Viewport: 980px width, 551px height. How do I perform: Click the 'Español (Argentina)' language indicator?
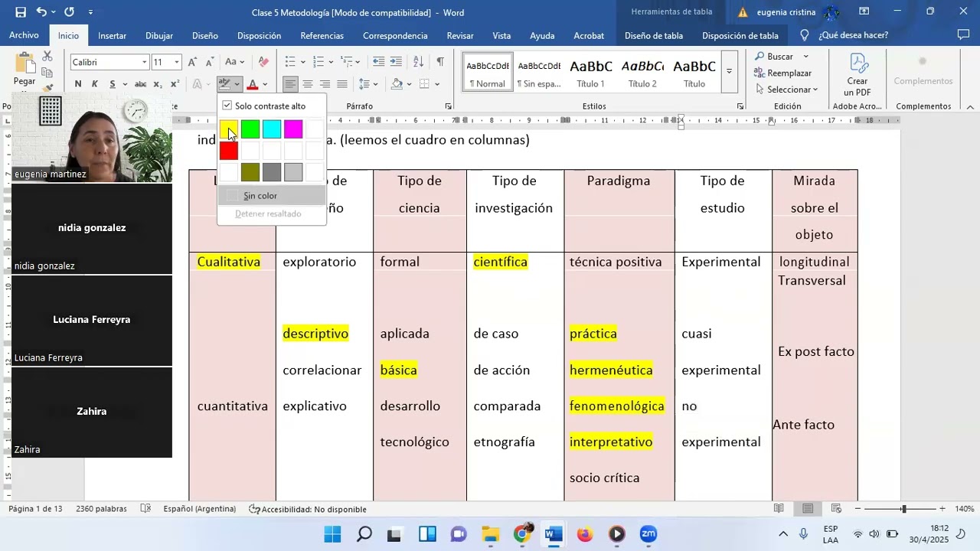pos(199,509)
